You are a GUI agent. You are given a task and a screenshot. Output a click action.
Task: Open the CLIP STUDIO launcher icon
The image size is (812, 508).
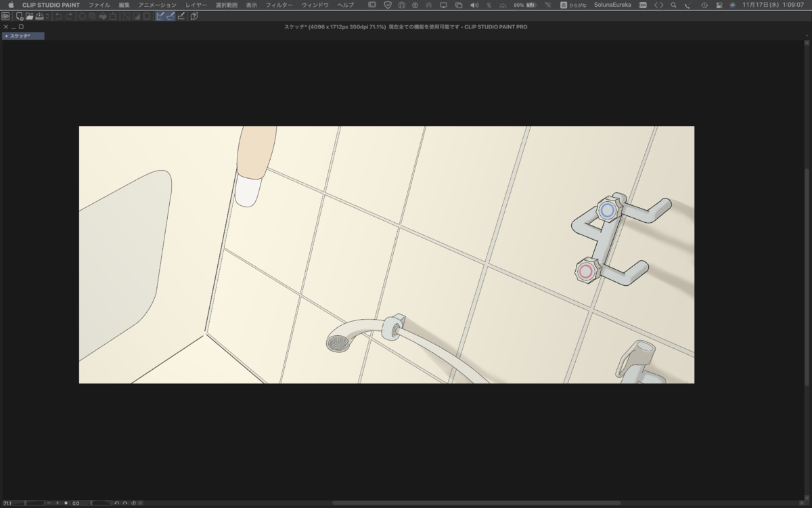click(5, 16)
